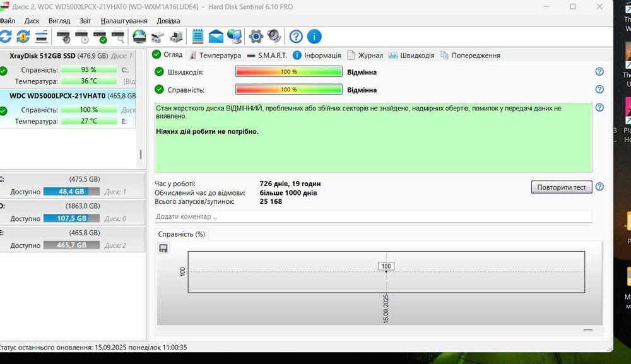Click the email envelope toolbar icon
The height and width of the screenshot is (364, 631).
(216, 37)
